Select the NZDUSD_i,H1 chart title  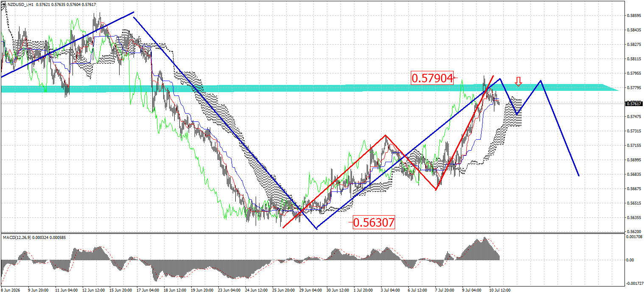point(20,4)
